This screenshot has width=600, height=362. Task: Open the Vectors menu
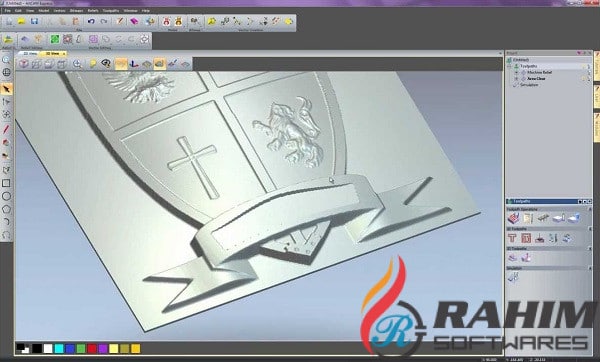59,11
